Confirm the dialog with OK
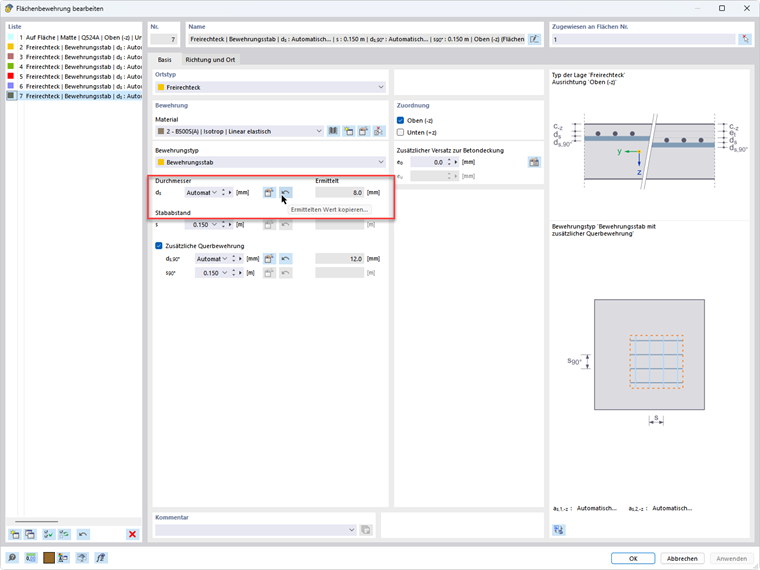The height and width of the screenshot is (570, 760). click(633, 558)
